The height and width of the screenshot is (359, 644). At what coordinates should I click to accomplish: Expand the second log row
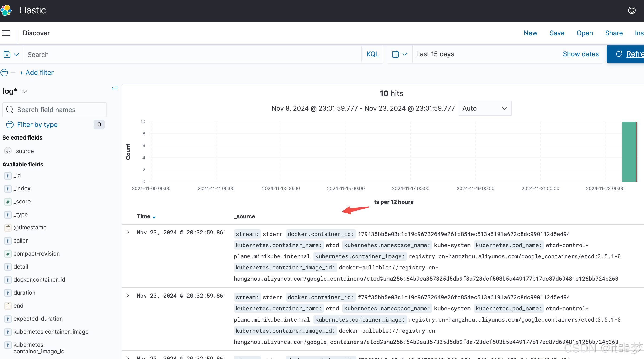pyautogui.click(x=128, y=295)
